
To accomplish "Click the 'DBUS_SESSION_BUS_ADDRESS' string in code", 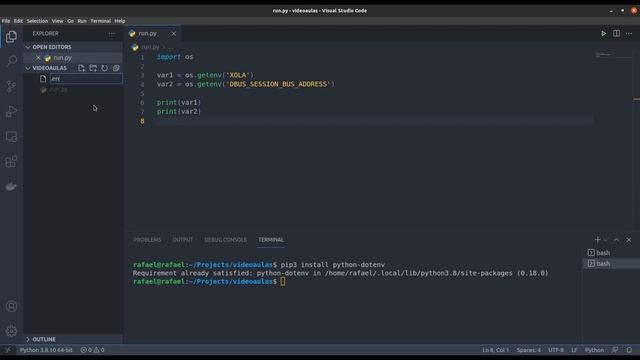I will pos(278,84).
